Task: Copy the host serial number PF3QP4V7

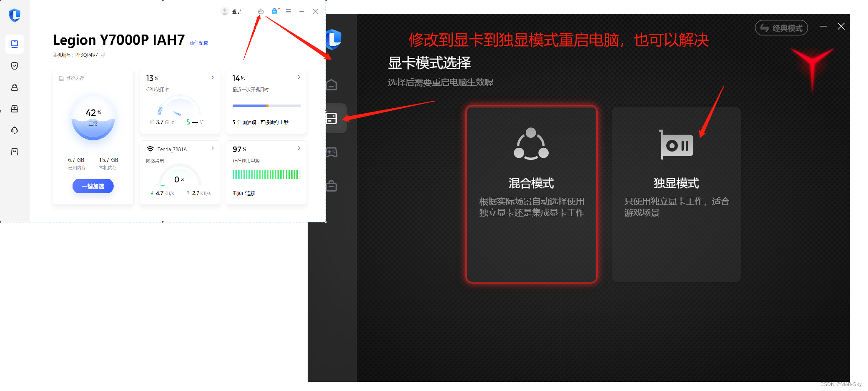Action: point(102,55)
